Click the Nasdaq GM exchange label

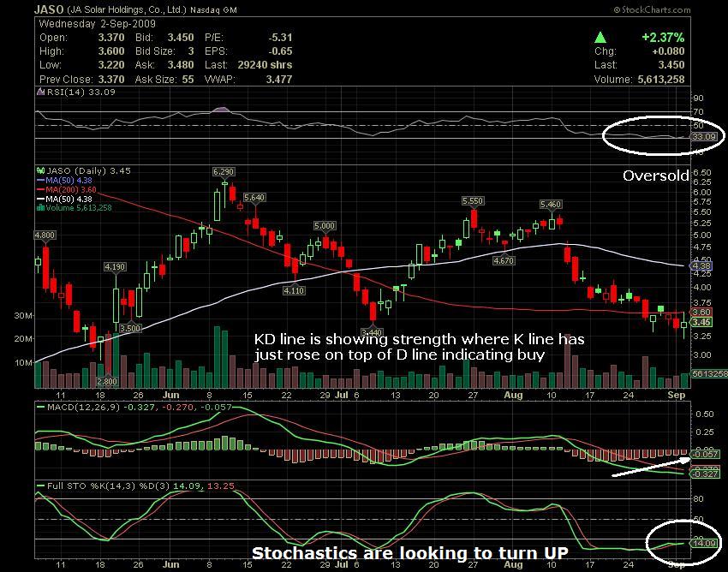[x=213, y=9]
